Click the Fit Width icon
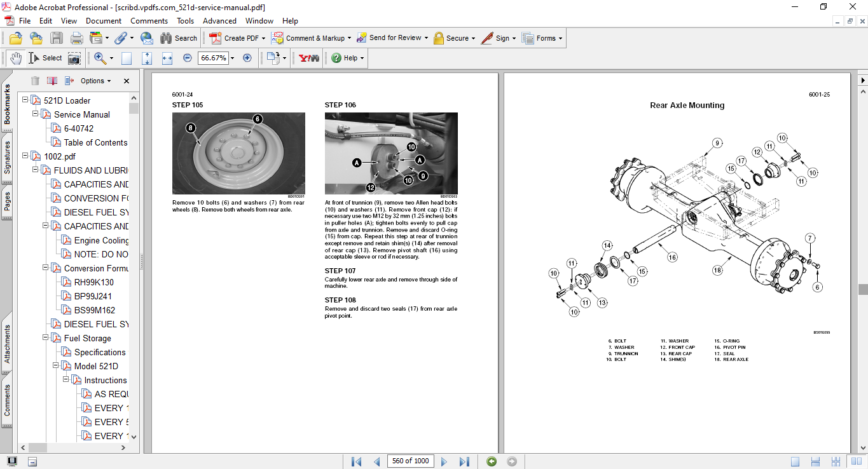The width and height of the screenshot is (868, 469). click(167, 58)
